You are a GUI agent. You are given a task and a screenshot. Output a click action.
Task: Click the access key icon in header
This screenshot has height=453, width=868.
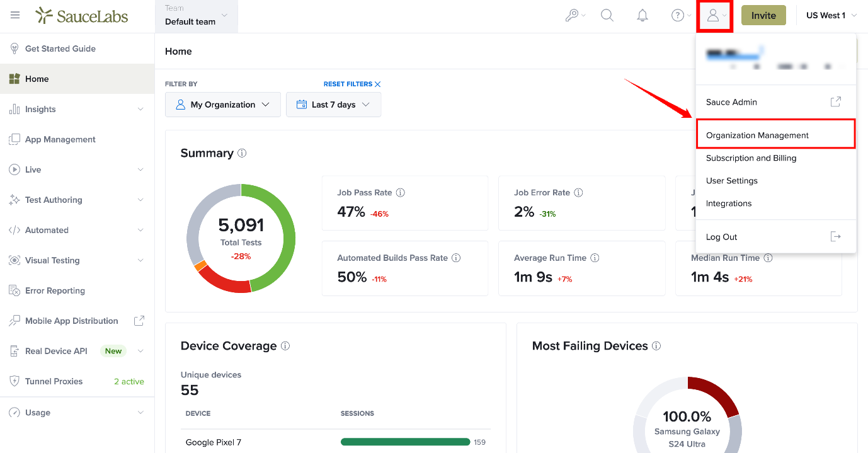point(575,16)
